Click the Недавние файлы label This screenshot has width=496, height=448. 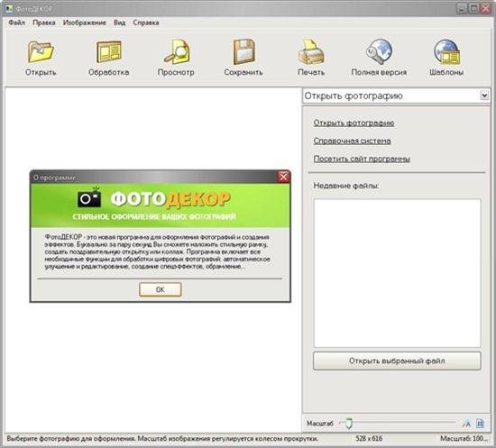345,186
